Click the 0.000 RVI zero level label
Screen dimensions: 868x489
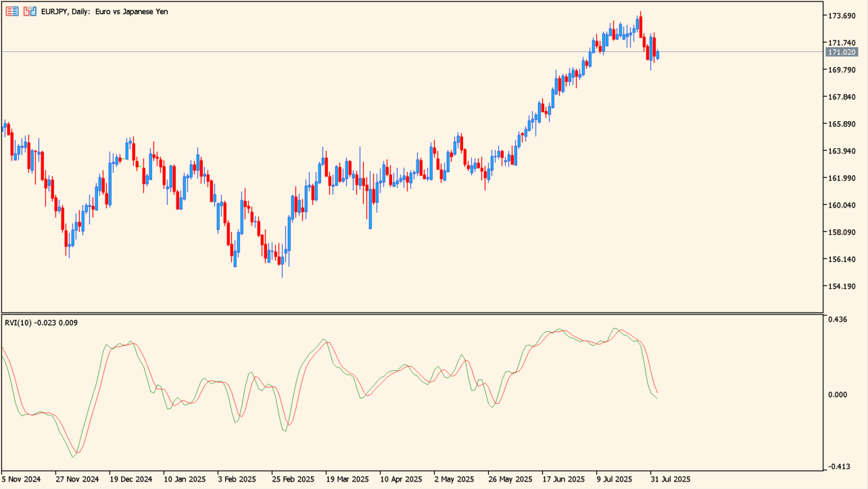tap(838, 394)
